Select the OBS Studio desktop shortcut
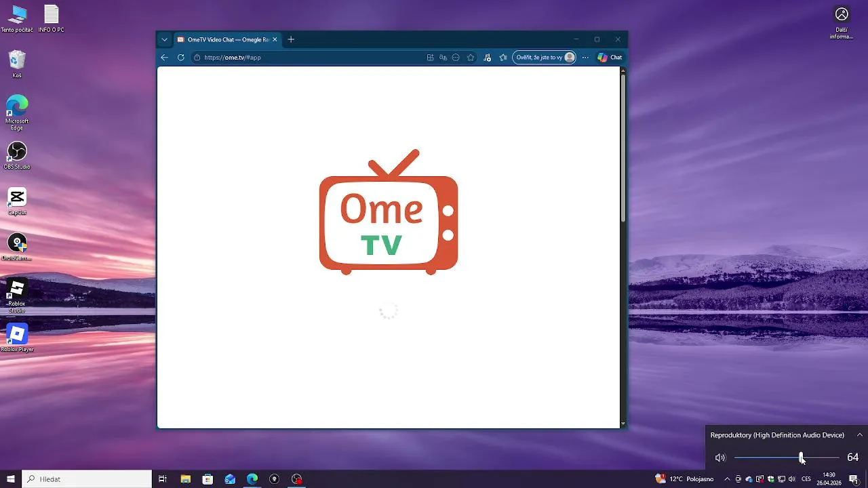 click(17, 156)
